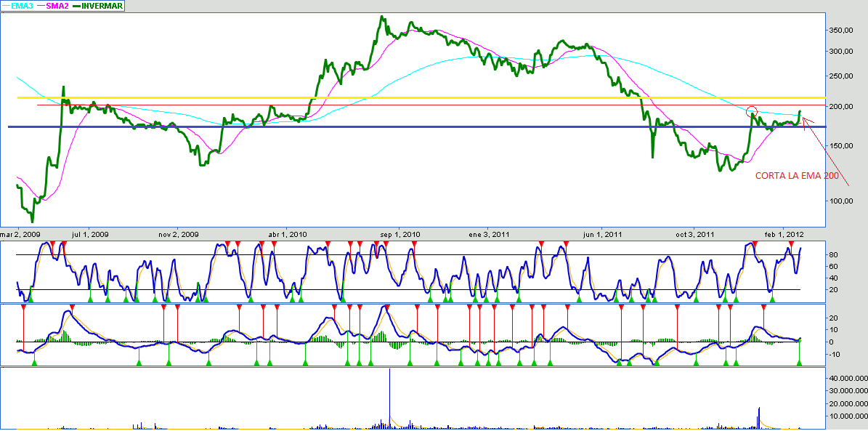Click the red circle marker on price chart
Image resolution: width=868 pixels, height=439 pixels.
click(752, 111)
